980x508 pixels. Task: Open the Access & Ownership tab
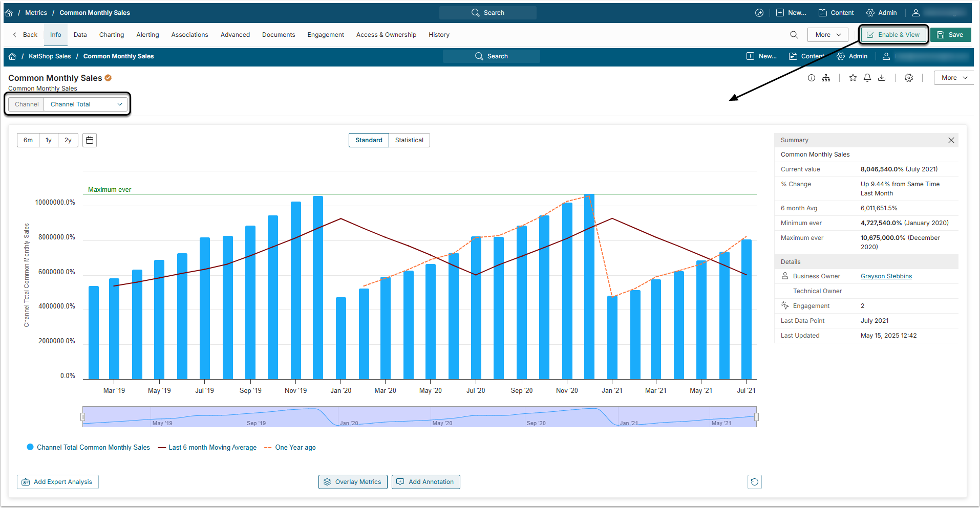tap(386, 35)
